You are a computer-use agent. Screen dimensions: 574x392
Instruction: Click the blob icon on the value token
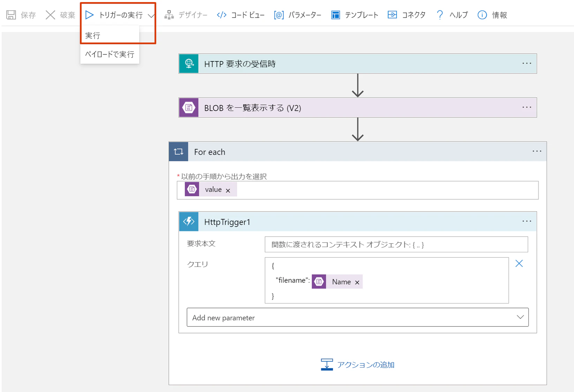click(192, 189)
